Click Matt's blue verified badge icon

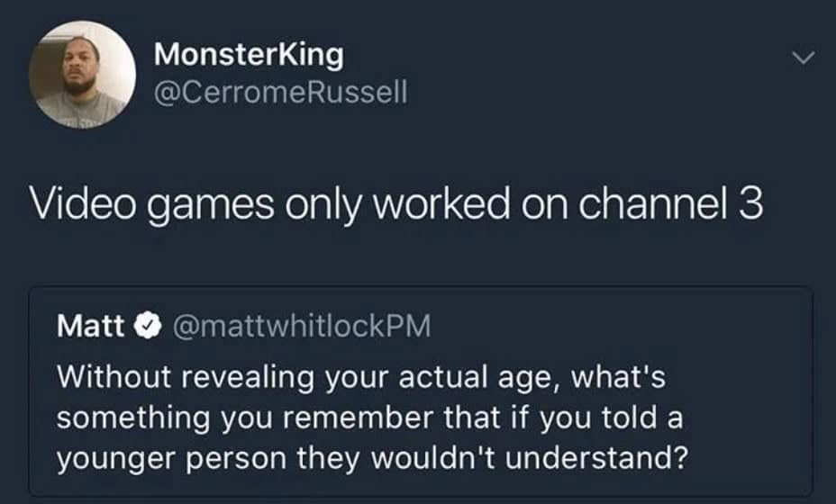point(143,326)
